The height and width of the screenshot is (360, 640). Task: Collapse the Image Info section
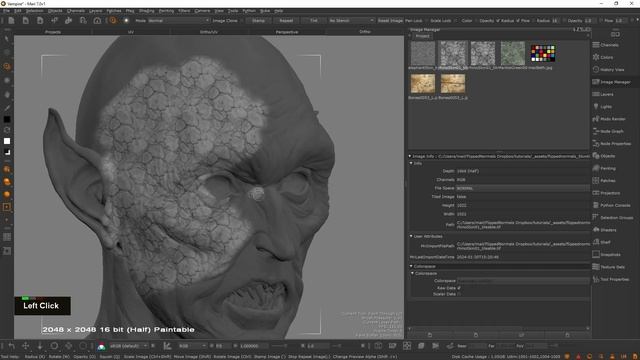point(410,156)
